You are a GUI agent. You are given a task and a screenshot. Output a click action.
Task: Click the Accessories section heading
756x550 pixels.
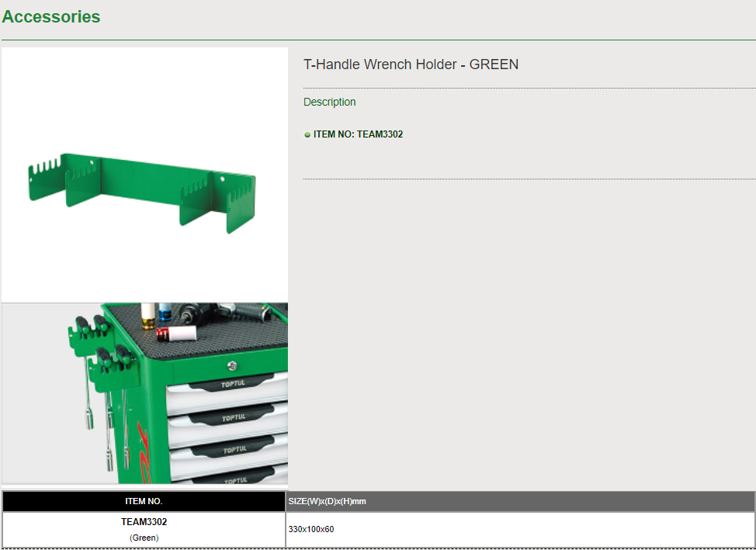[x=51, y=17]
